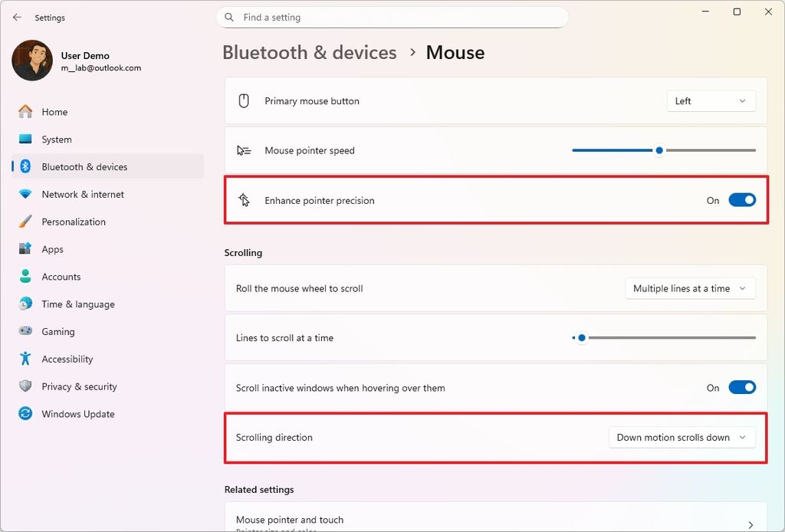Click the Privacy & security shield icon
Screen dimensions: 785x532
[25, 386]
